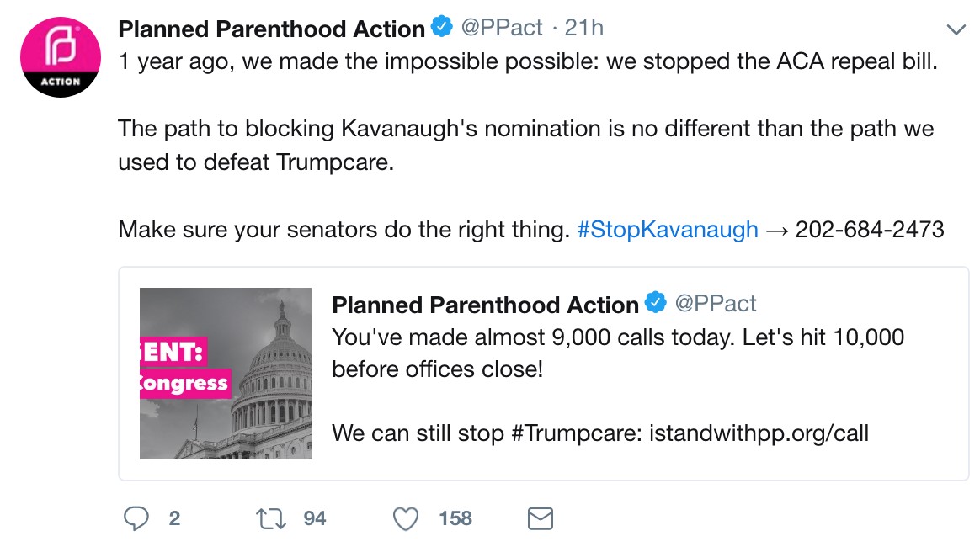This screenshot has height=547, width=980.
Task: Click the like count 158
Action: point(455,518)
